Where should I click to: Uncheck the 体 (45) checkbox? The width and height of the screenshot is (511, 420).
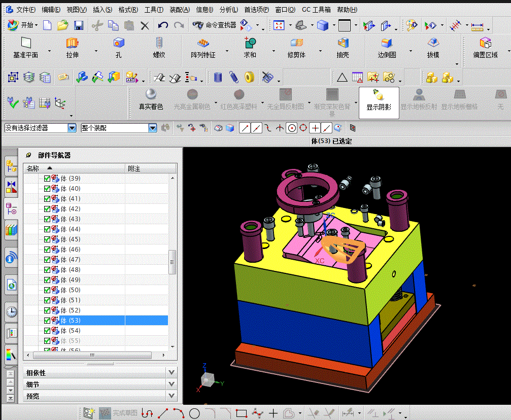click(x=47, y=239)
